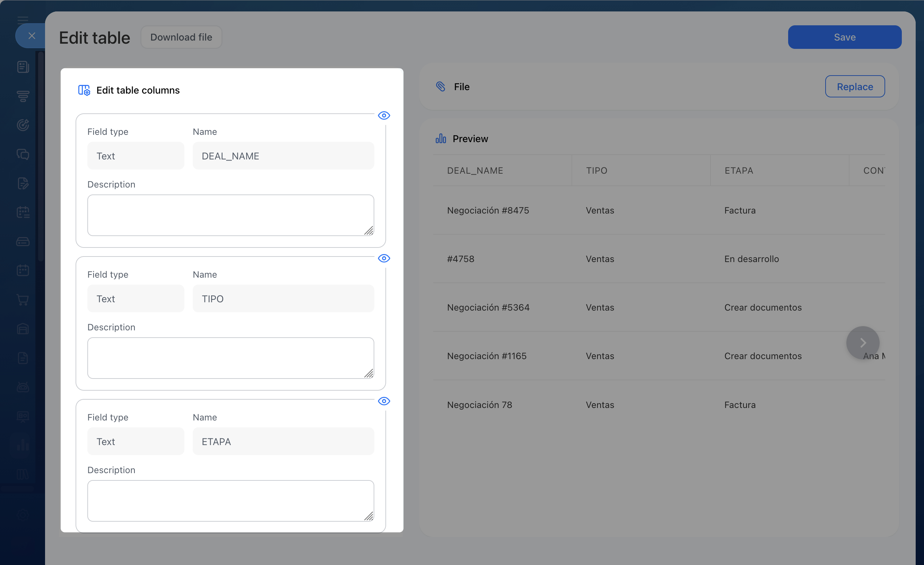This screenshot has width=924, height=565.
Task: Open the chat bubbles sidebar icon
Action: [23, 154]
